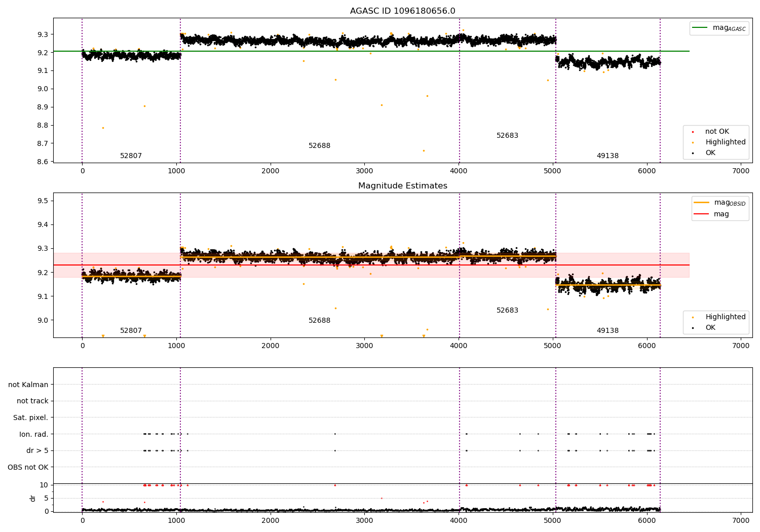
Task: Click obsid label '49138' in the top plot
Action: [607, 156]
